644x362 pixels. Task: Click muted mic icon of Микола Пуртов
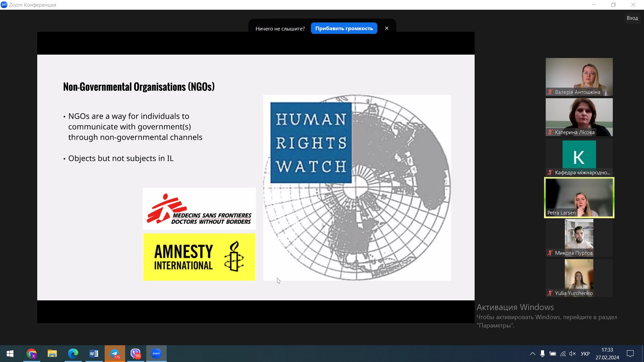[550, 253]
